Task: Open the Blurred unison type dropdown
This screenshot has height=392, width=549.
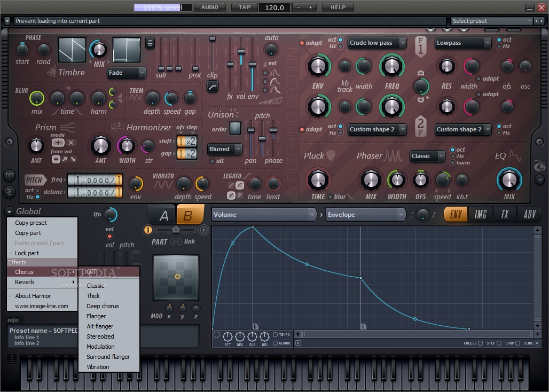Action: [224, 149]
